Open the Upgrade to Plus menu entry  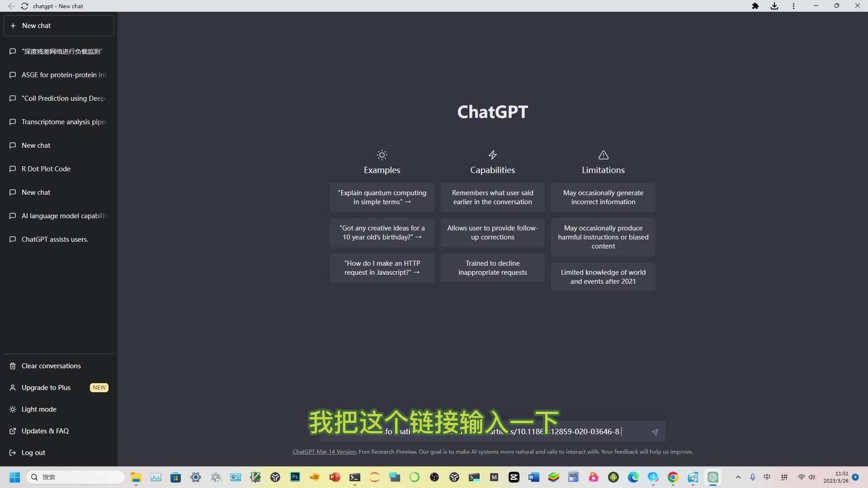pyautogui.click(x=45, y=388)
